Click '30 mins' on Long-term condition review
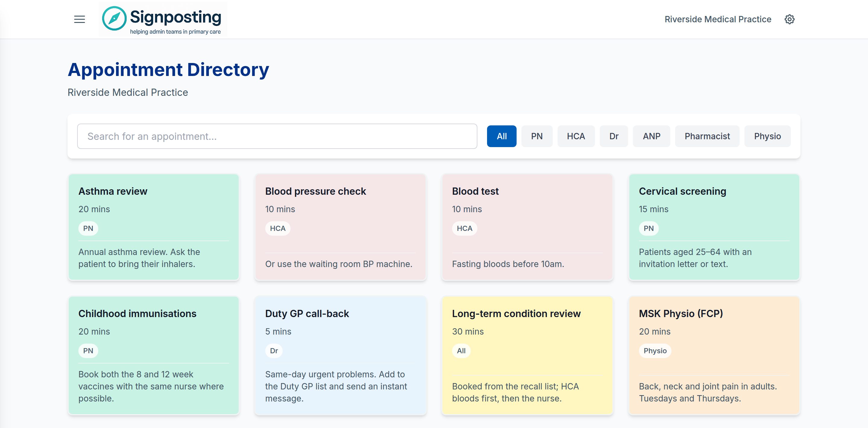 click(468, 331)
